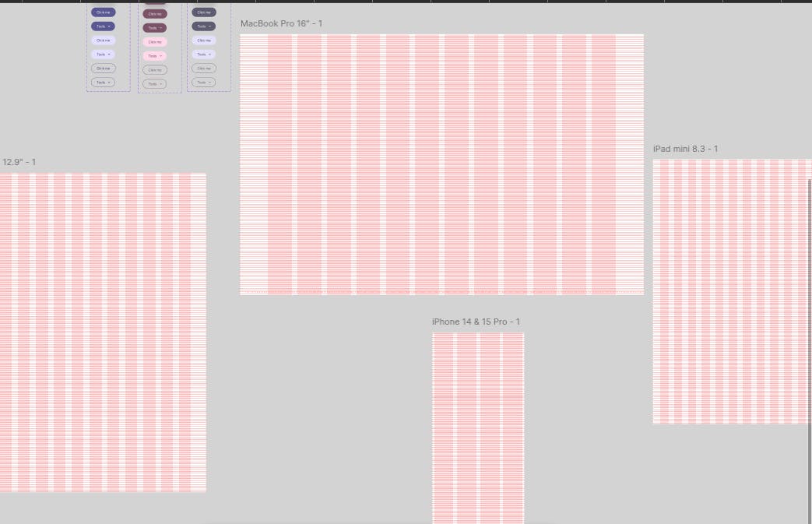The image size is (812, 524).
Task: Select the iPad mini 8.3 - 1 frame label
Action: coord(685,149)
